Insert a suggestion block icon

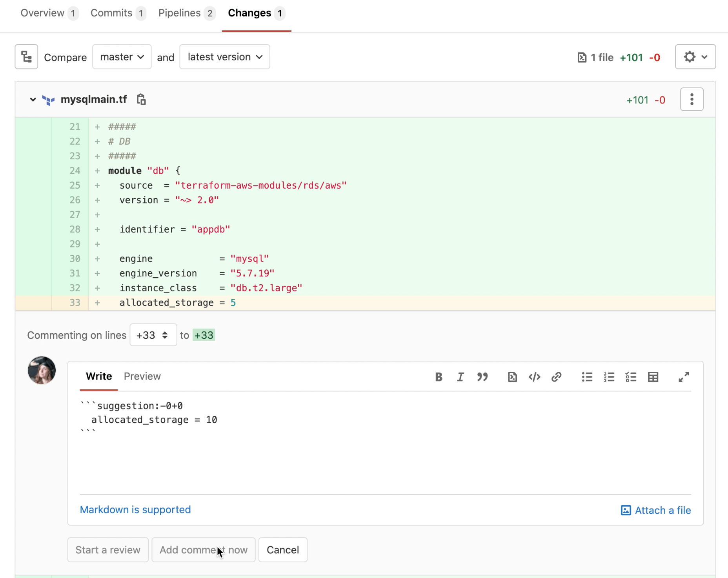click(x=512, y=377)
